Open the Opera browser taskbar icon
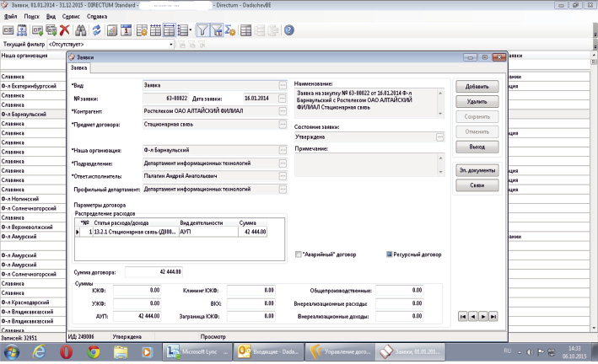Screen dimensions: 598x364 tap(67, 352)
